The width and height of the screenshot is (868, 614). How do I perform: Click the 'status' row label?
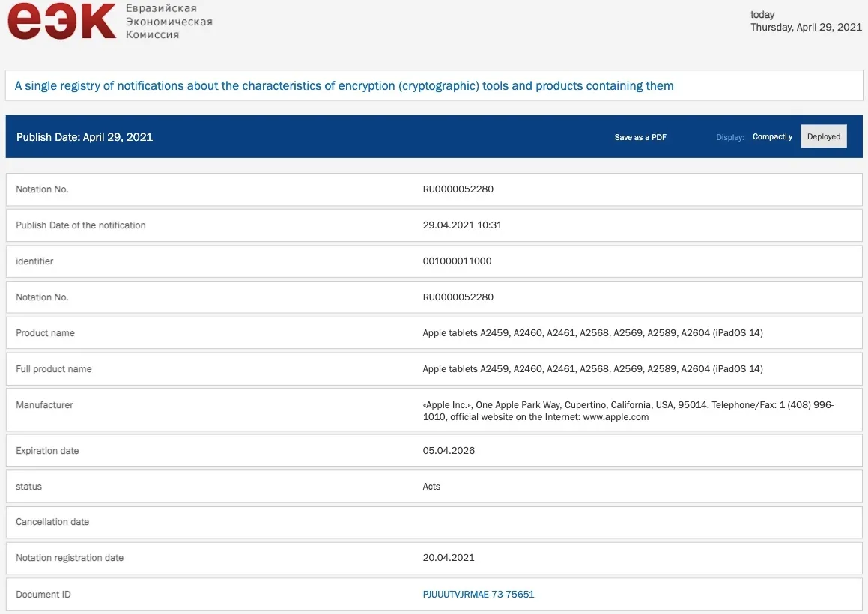click(28, 487)
